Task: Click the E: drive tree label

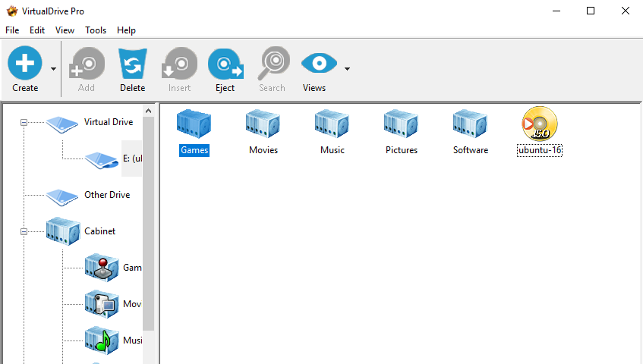Action: tap(132, 158)
